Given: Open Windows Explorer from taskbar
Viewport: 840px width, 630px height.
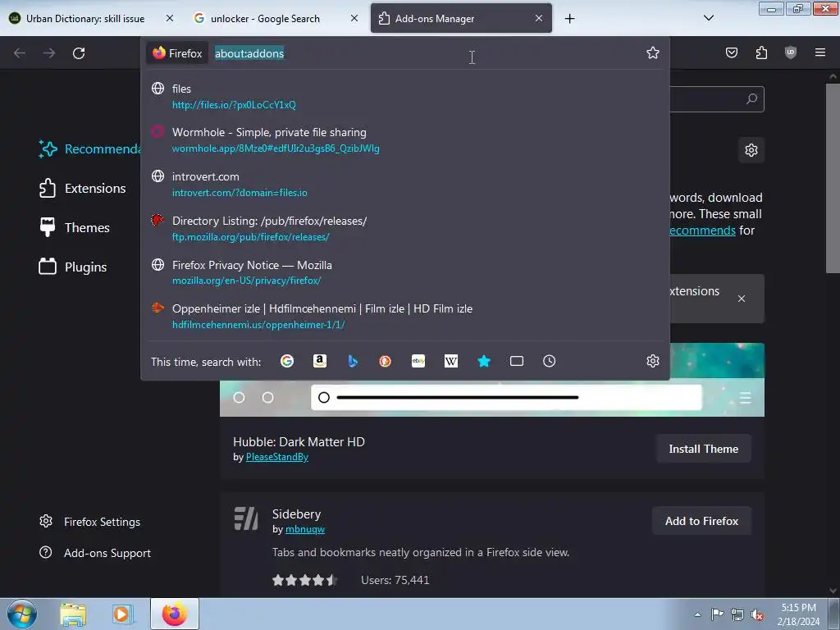Looking at the screenshot, I should click(73, 614).
